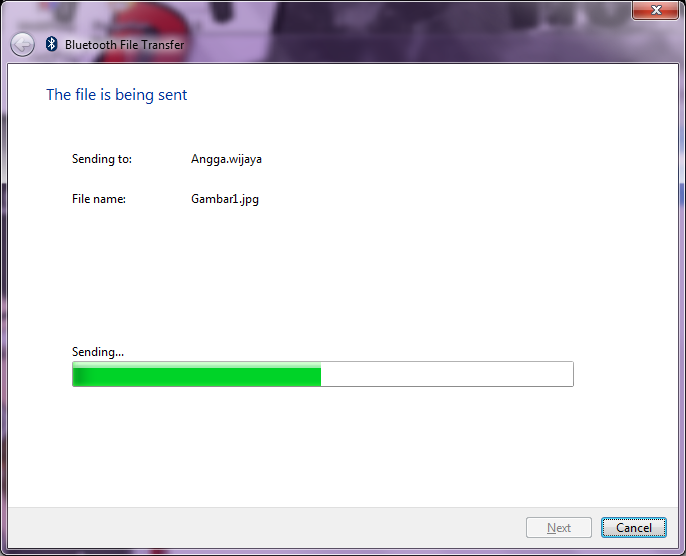Viewport: 686px width, 556px height.
Task: Close the Bluetooth File Transfer window
Action: [x=655, y=10]
